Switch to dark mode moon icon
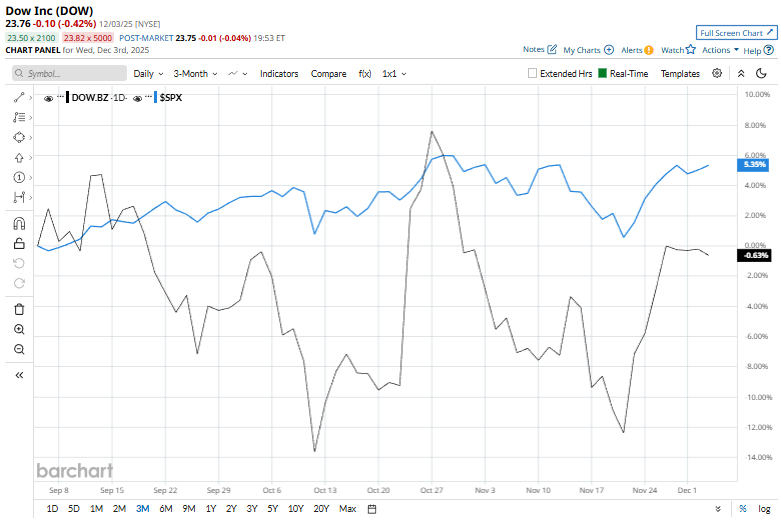The image size is (781, 526). 761,74
